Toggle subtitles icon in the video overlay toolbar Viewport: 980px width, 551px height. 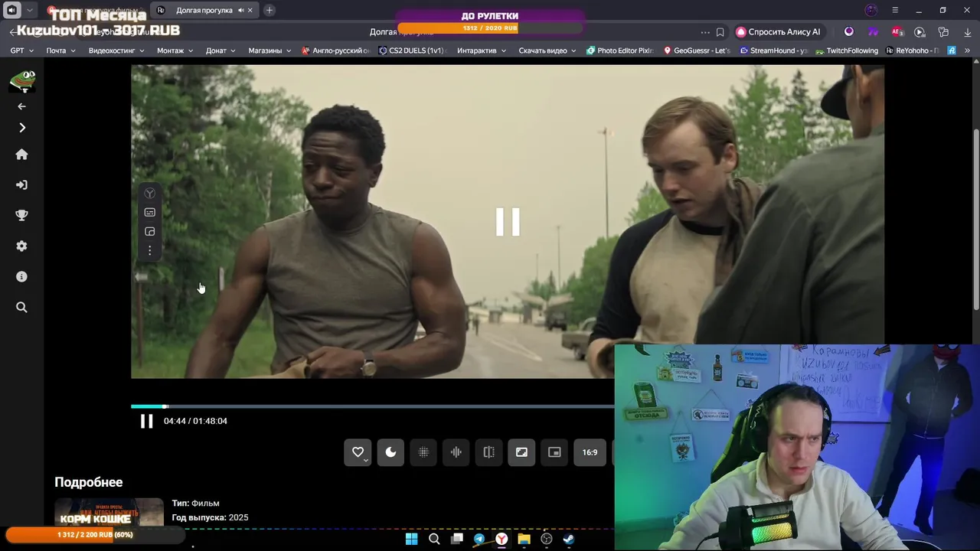click(150, 213)
